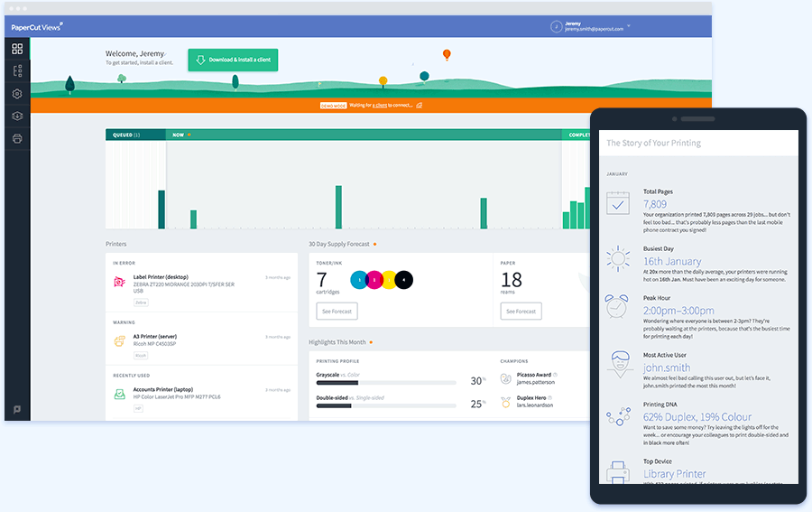Click info icon next to Duplex Hero
The width and height of the screenshot is (812, 512).
550,398
